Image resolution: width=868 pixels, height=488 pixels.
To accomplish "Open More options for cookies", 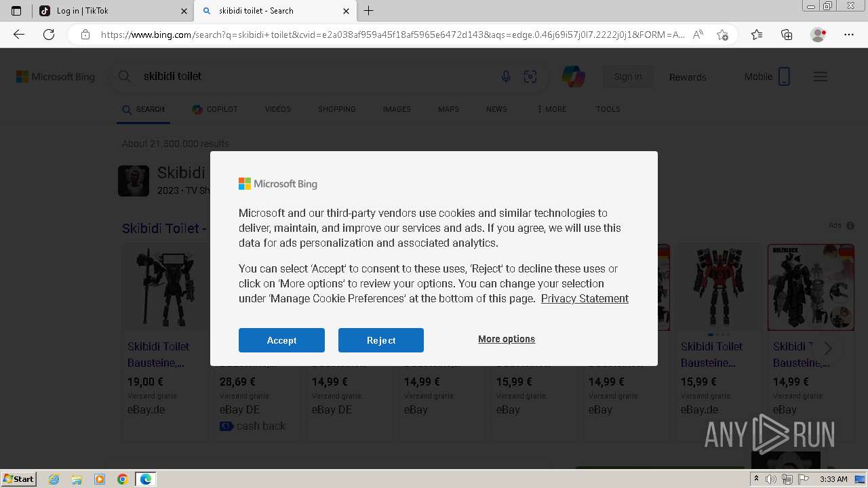I will (x=507, y=339).
